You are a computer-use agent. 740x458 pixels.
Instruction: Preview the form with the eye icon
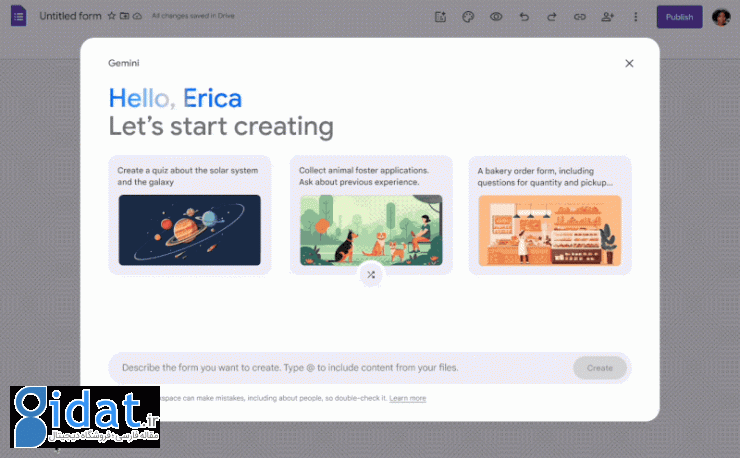point(496,17)
